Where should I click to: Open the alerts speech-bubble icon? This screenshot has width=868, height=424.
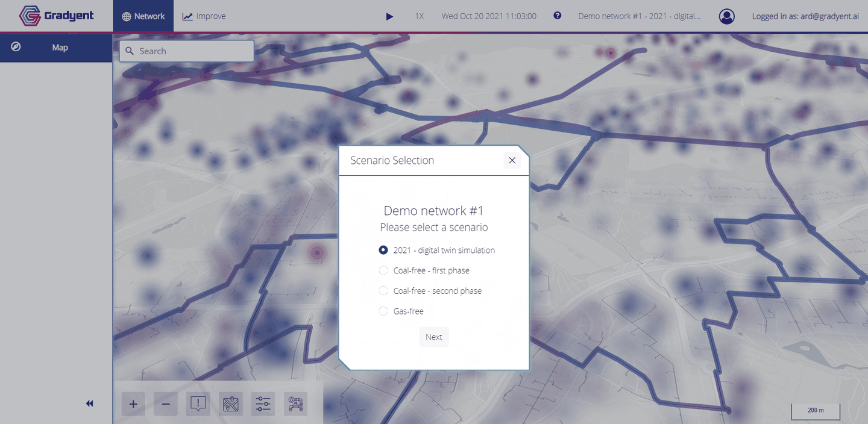(198, 404)
